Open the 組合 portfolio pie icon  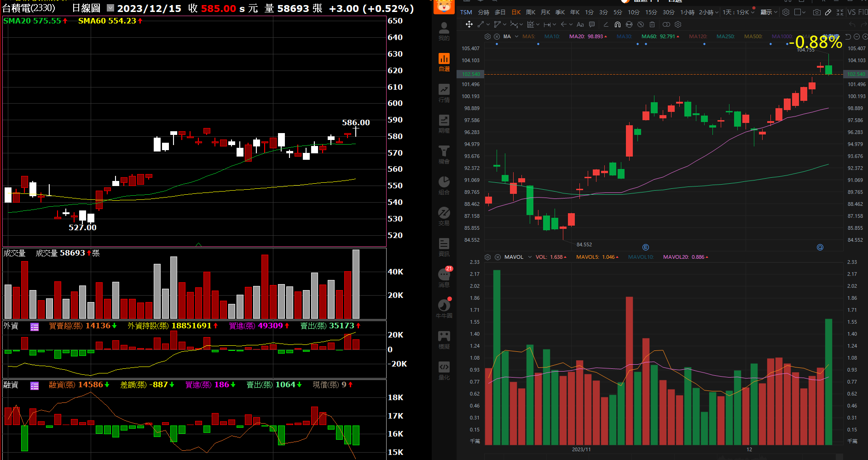tap(444, 186)
